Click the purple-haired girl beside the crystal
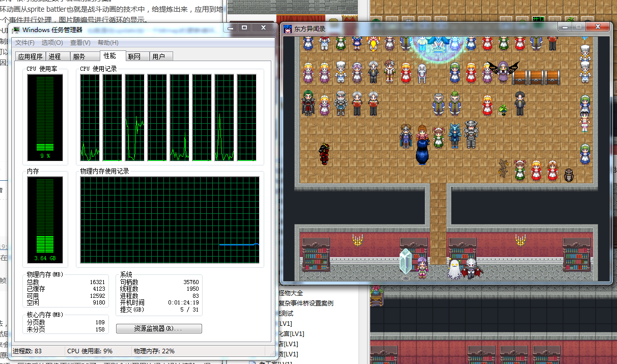 pos(422,267)
